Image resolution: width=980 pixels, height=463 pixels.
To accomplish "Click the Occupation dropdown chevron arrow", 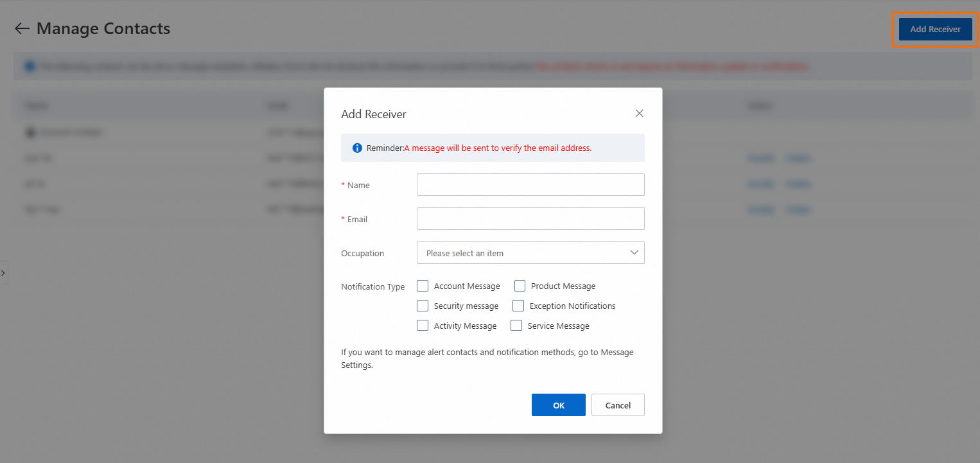I will (634, 253).
